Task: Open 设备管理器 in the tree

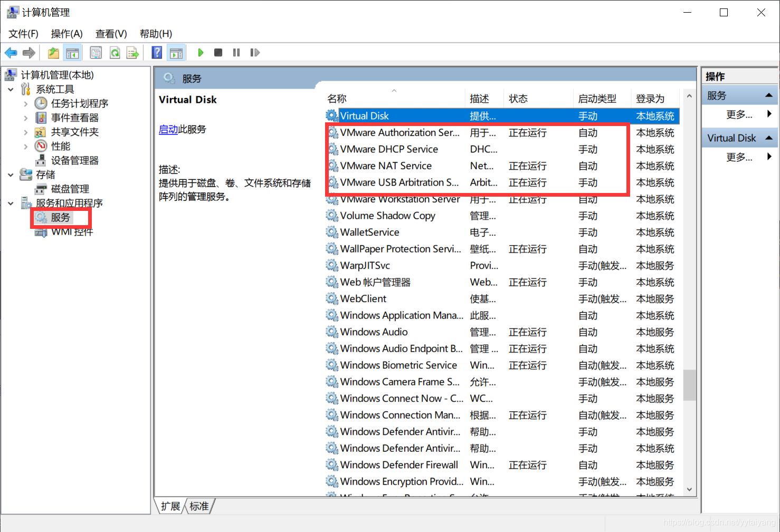Action: [74, 160]
